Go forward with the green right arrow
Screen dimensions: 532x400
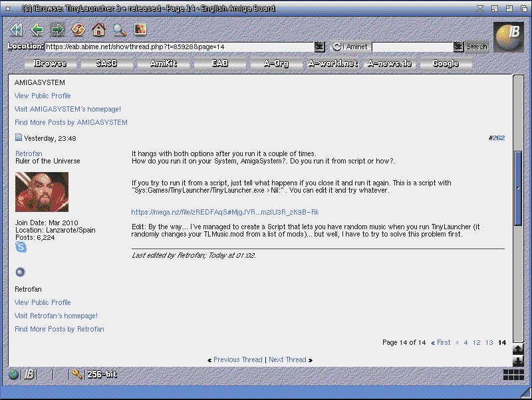point(58,29)
